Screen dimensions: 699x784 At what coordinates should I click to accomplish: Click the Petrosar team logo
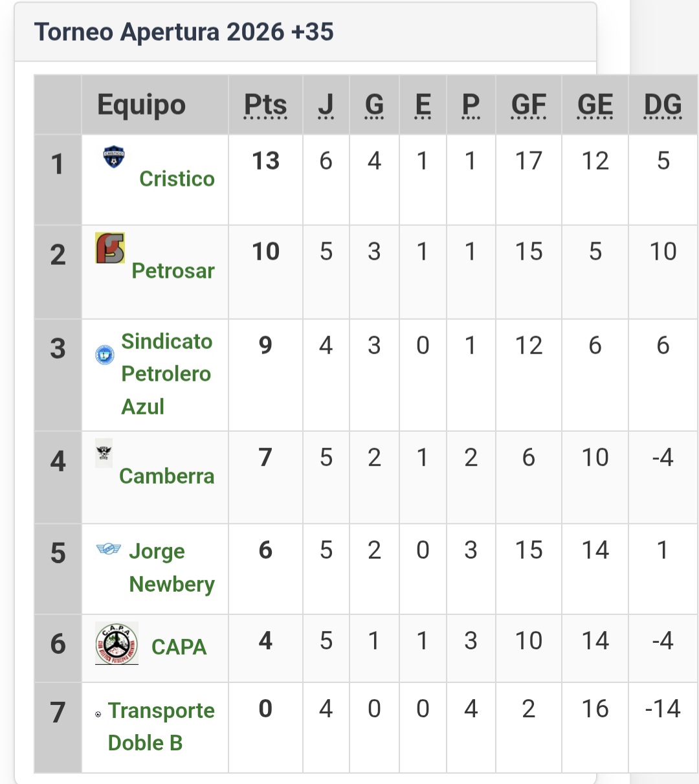(110, 248)
